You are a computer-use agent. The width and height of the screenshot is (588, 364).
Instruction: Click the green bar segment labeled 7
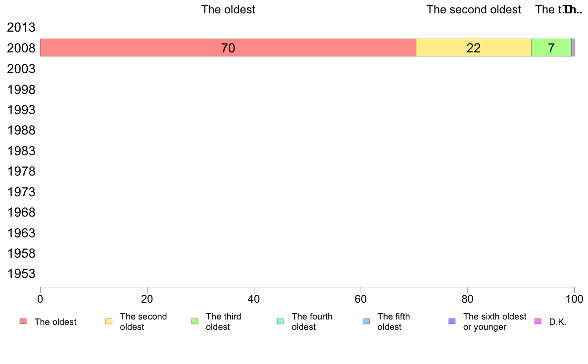tap(551, 47)
